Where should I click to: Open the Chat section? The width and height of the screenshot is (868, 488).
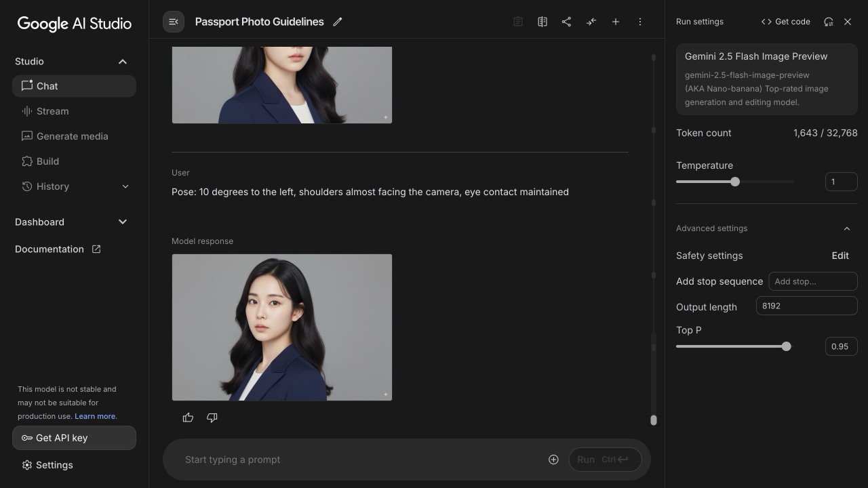tap(74, 86)
